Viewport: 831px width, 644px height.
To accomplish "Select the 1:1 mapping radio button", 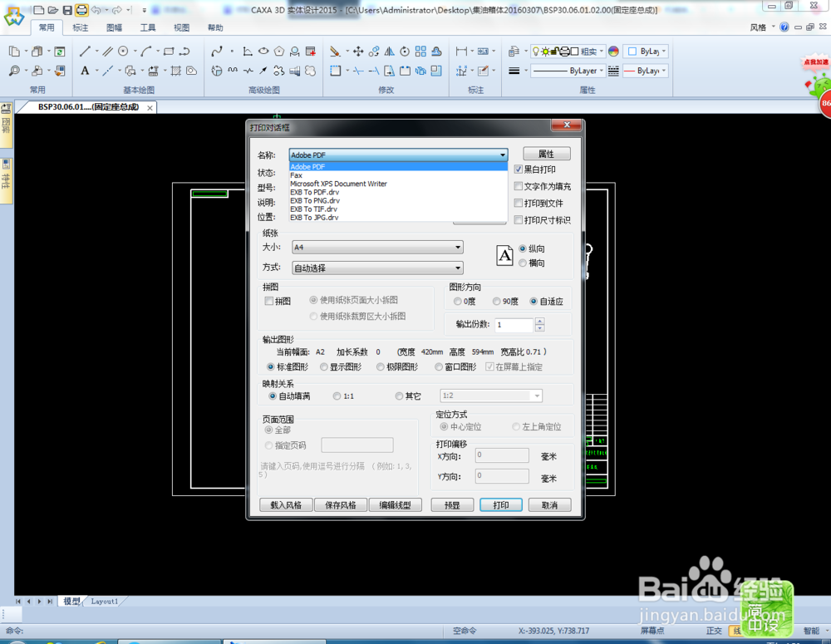I will coord(337,396).
